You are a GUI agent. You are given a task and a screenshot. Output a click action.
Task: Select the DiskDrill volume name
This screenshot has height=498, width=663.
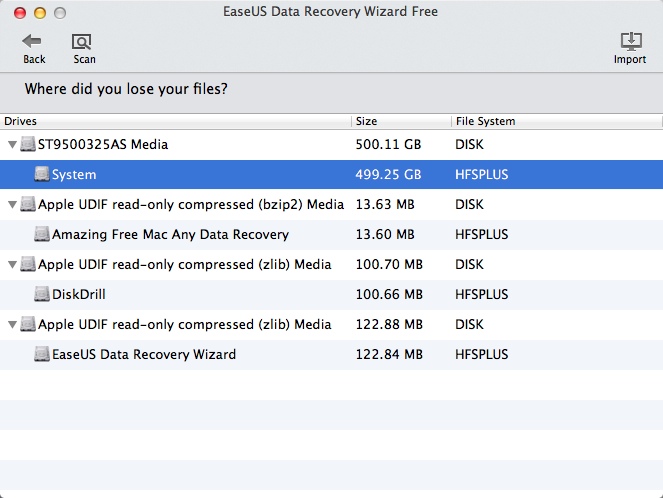click(x=79, y=294)
